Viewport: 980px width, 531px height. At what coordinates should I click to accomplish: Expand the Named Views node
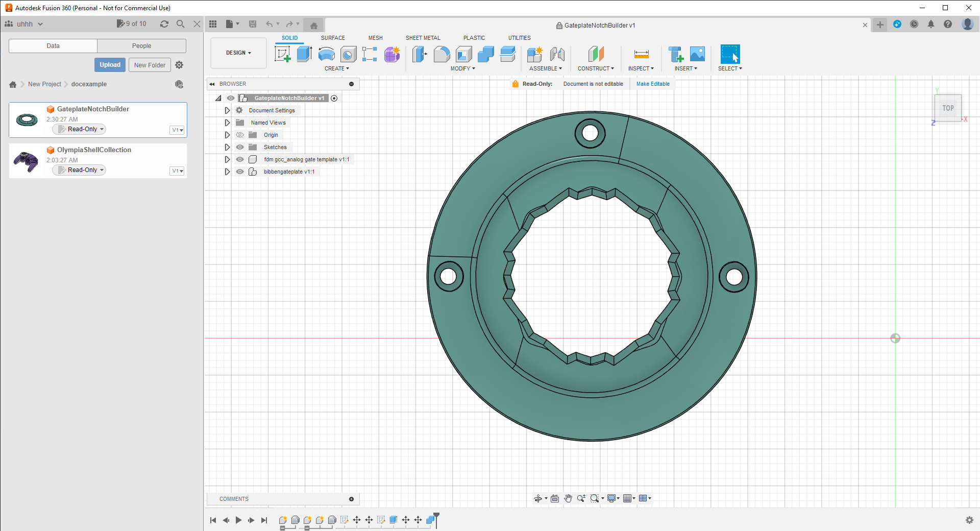[227, 123]
